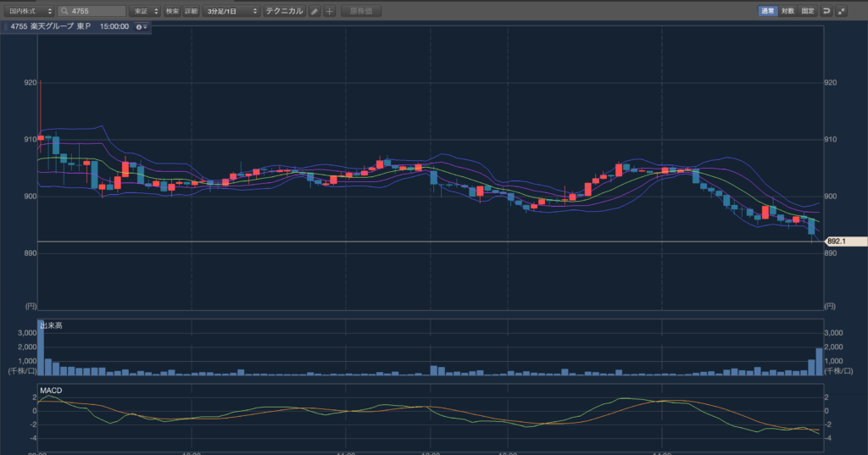Click the plus icon to add a chart
Image resolution: width=868 pixels, height=455 pixels.
click(330, 11)
